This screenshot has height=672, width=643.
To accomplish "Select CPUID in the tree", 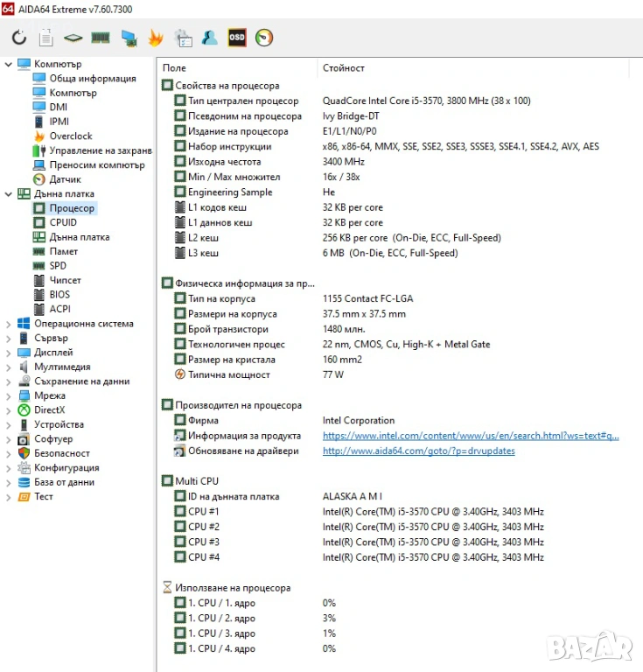I will pos(63,223).
